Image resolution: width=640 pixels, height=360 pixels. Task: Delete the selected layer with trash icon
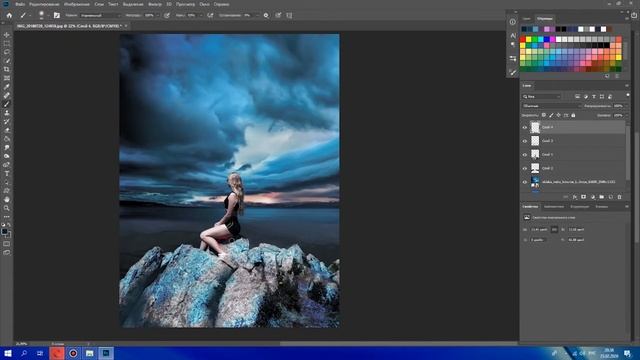coord(620,197)
